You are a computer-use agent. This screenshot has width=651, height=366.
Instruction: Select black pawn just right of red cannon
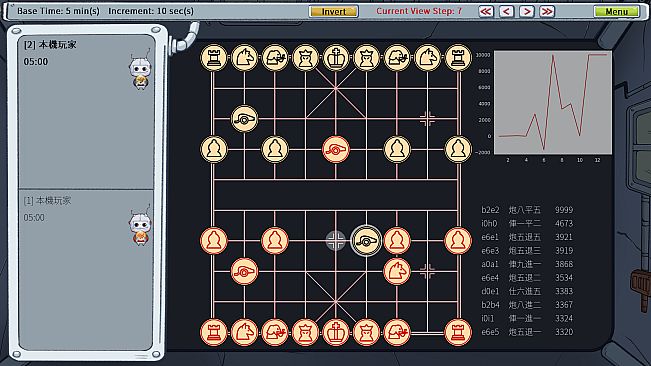tap(397, 149)
